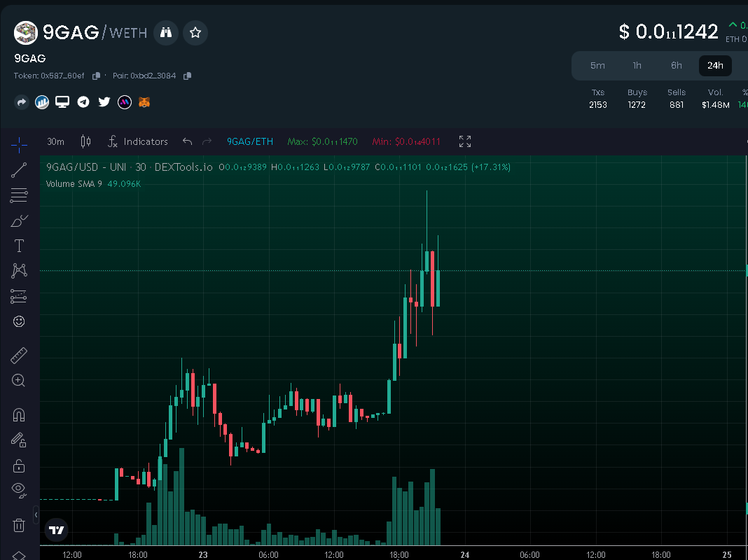Click the undo arrow in chart toolbar

(188, 141)
